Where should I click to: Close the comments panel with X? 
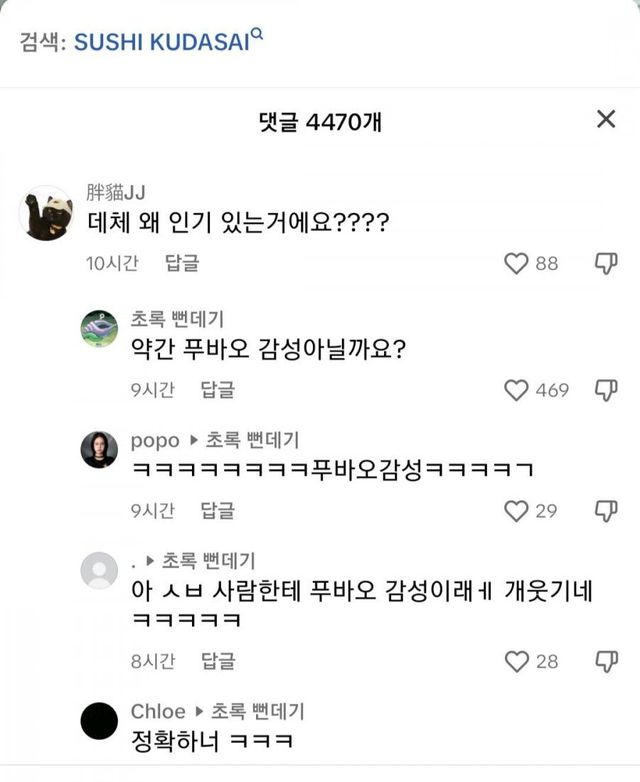coord(605,120)
